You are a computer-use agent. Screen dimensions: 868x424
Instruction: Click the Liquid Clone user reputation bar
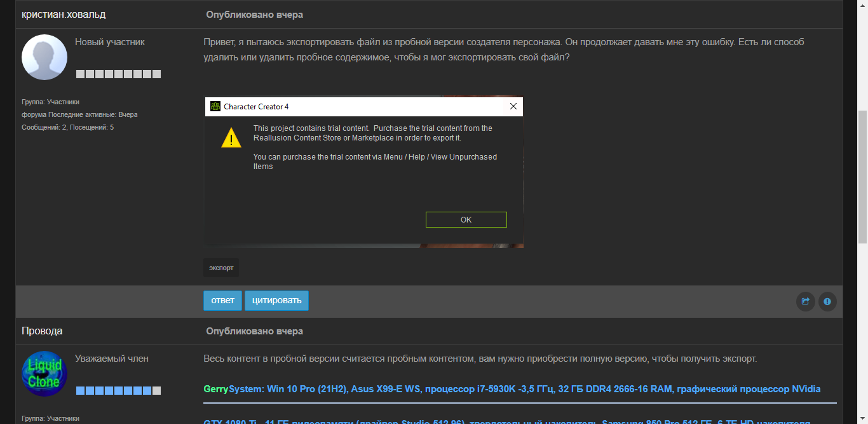tap(118, 390)
